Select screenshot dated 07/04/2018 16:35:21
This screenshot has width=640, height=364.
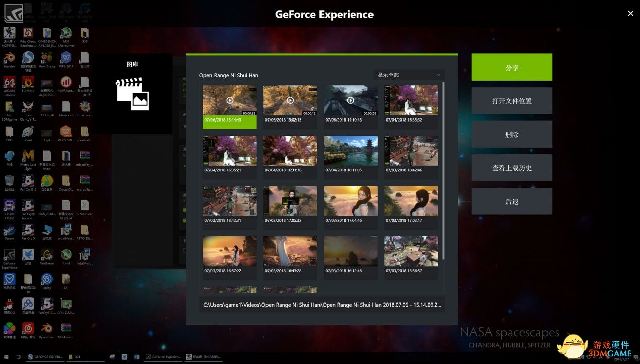pyautogui.click(x=230, y=157)
